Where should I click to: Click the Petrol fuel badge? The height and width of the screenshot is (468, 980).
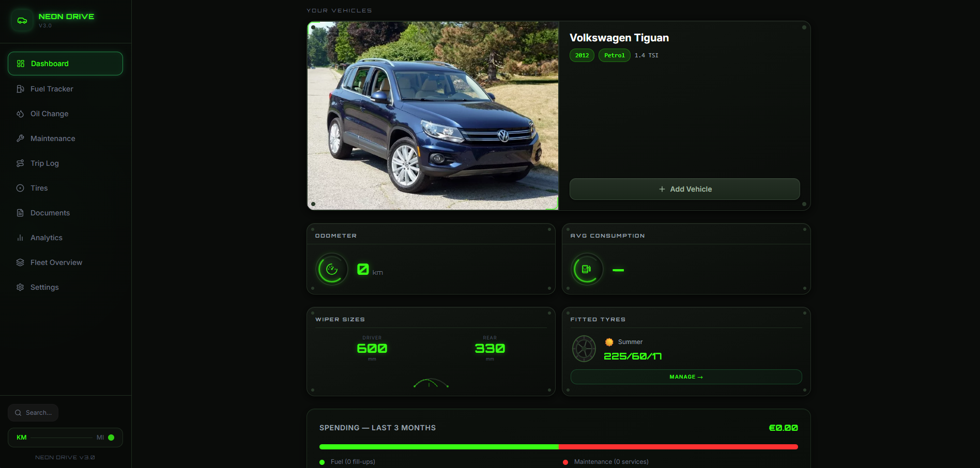pos(615,55)
